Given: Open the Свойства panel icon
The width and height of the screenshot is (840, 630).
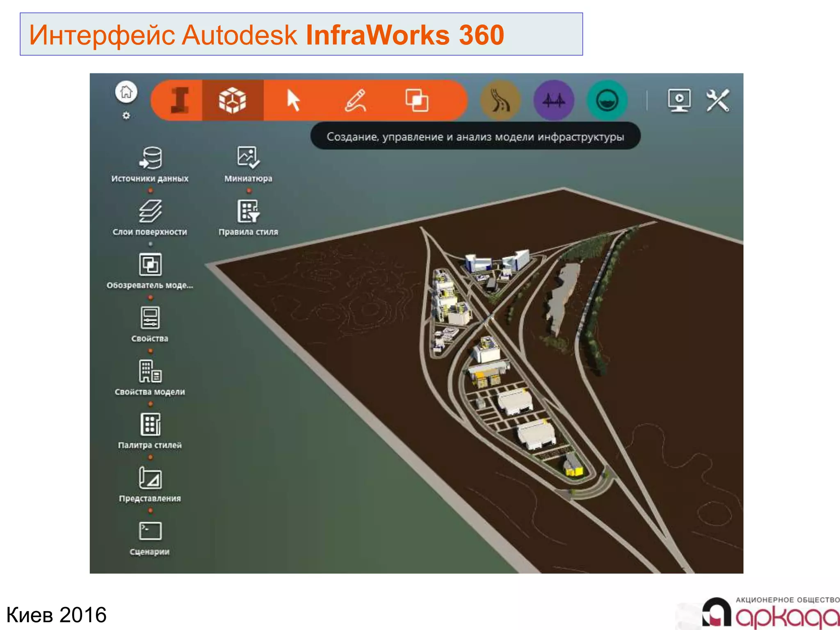Looking at the screenshot, I should pyautogui.click(x=150, y=317).
